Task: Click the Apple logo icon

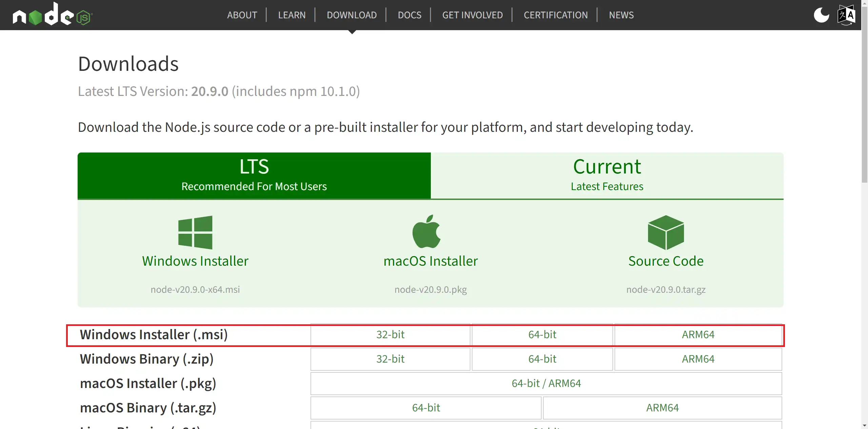Action: tap(426, 231)
